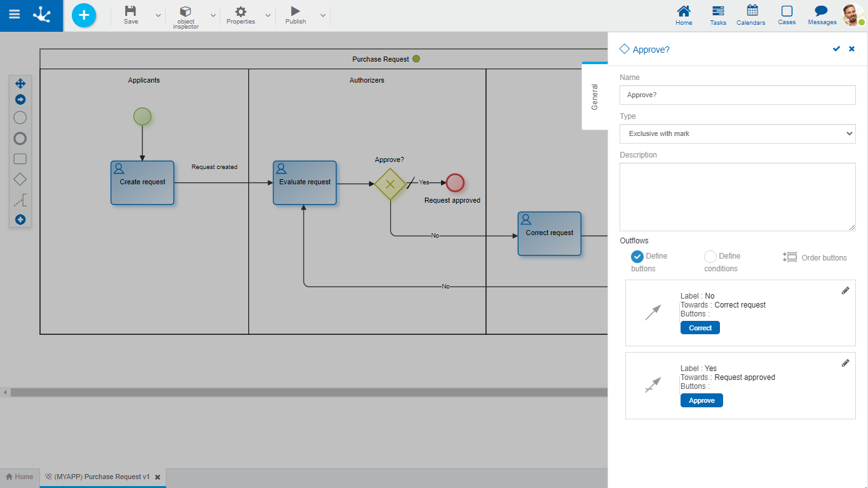The image size is (868, 488).
Task: Switch to the bottom Home tab
Action: point(20,477)
